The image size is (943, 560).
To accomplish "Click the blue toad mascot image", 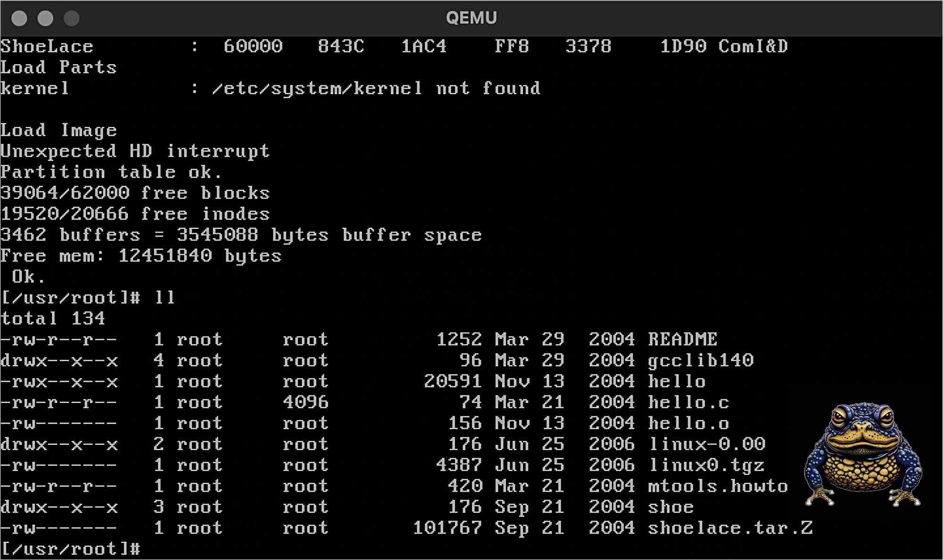I will [x=863, y=454].
